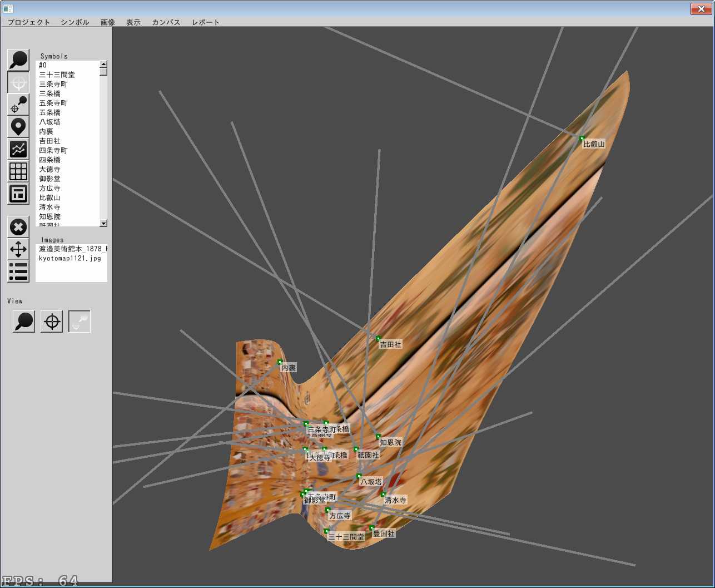Screen dimensions: 715x588
Task: Click the View crosshair button
Action: [x=52, y=322]
